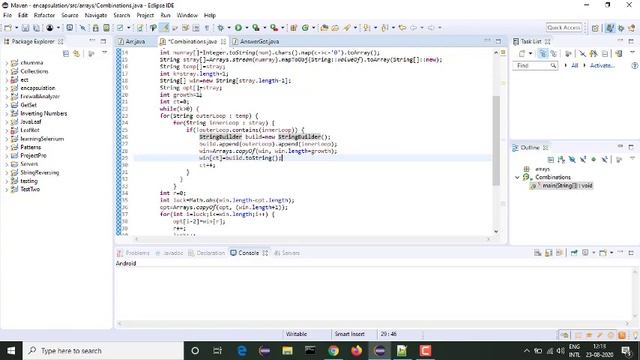
Task: Expand the Collections project
Action: coord(7,71)
